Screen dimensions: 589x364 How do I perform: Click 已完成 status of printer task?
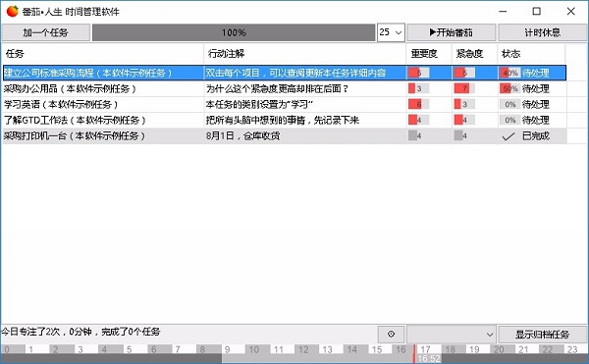536,135
